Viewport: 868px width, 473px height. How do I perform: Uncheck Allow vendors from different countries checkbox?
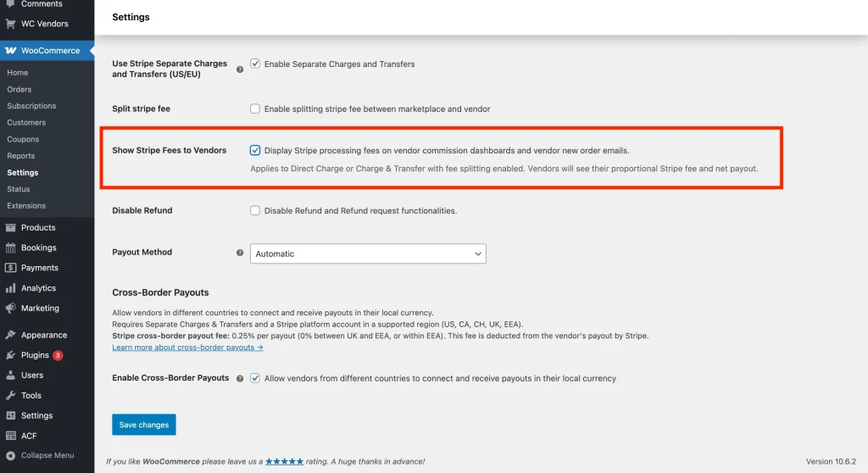(254, 378)
